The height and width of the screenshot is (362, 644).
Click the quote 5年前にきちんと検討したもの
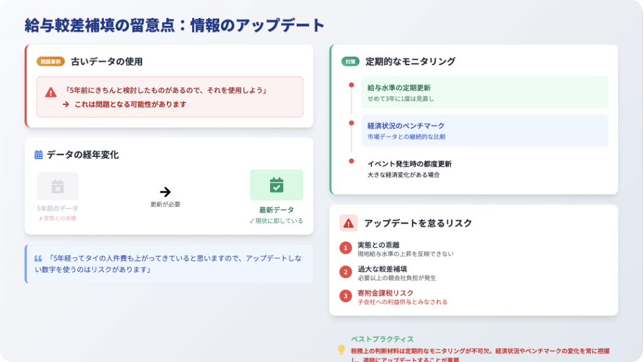pos(166,90)
